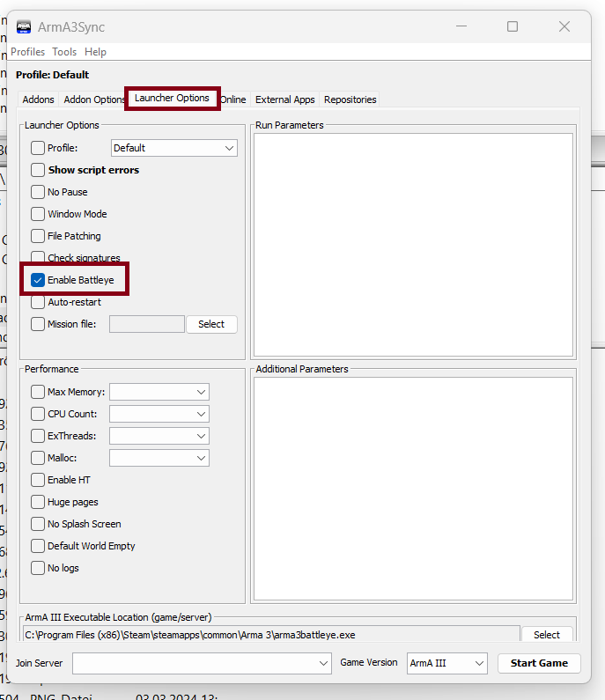
Task: Open the Repositories tab
Action: coord(350,99)
